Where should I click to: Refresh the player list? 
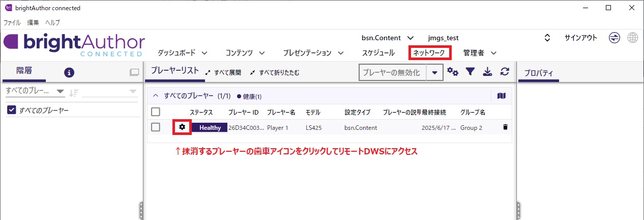click(x=505, y=72)
